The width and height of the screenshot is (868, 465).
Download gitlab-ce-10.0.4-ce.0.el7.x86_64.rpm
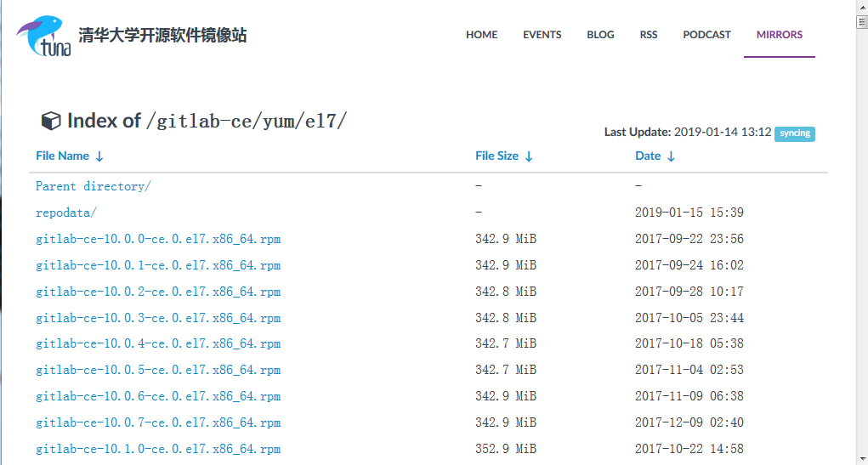click(158, 343)
